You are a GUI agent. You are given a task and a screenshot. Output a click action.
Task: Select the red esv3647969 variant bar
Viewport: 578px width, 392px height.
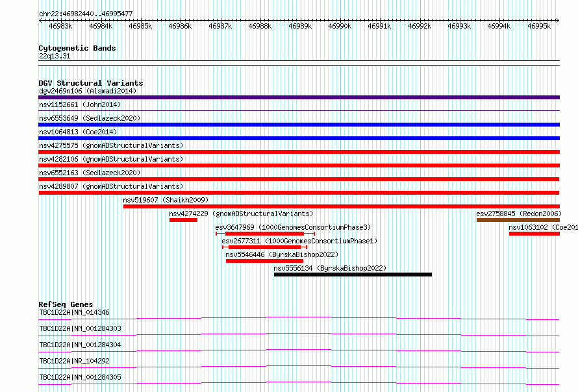tap(265, 234)
